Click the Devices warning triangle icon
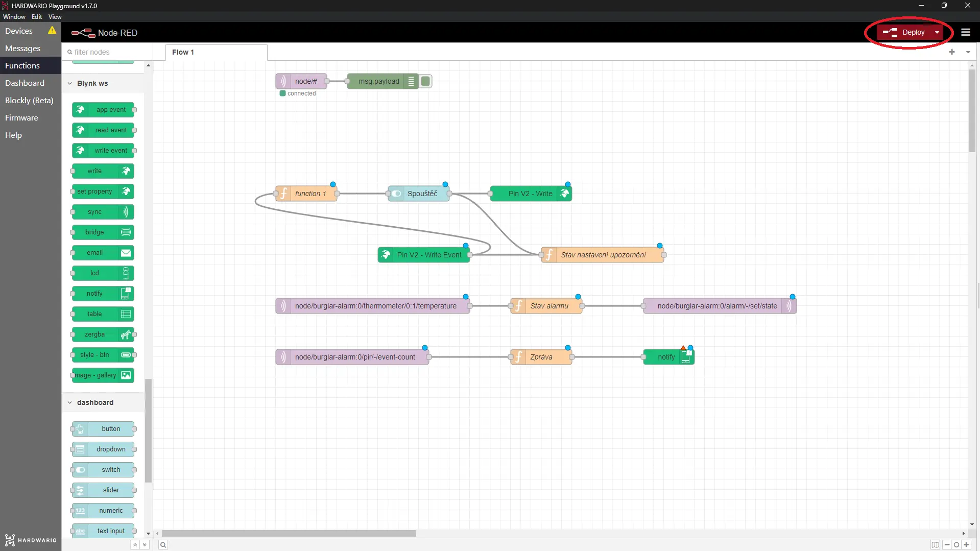The height and width of the screenshot is (551, 980). pyautogui.click(x=52, y=31)
